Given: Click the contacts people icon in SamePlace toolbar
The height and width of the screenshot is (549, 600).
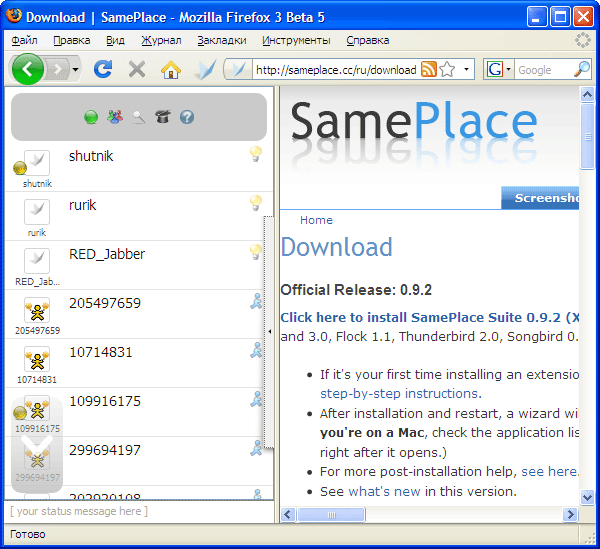Looking at the screenshot, I should 115,117.
